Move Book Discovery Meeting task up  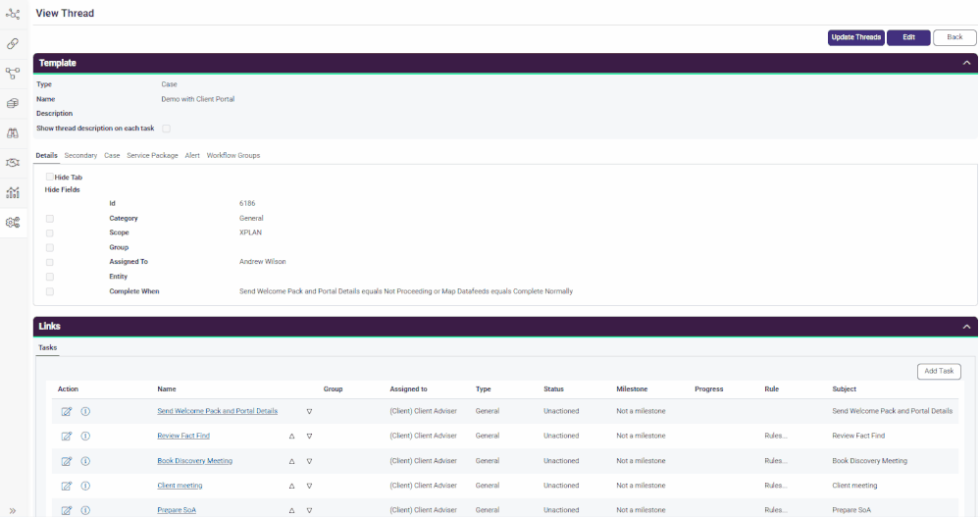click(291, 461)
